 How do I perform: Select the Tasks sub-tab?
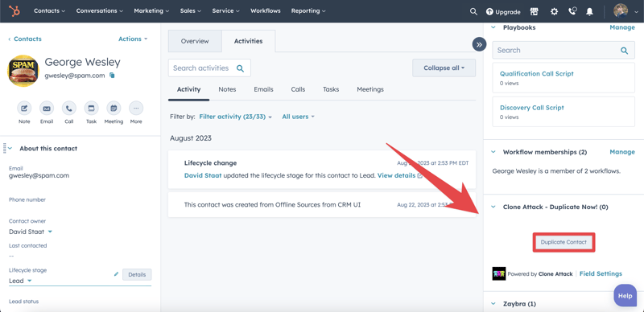pos(331,89)
